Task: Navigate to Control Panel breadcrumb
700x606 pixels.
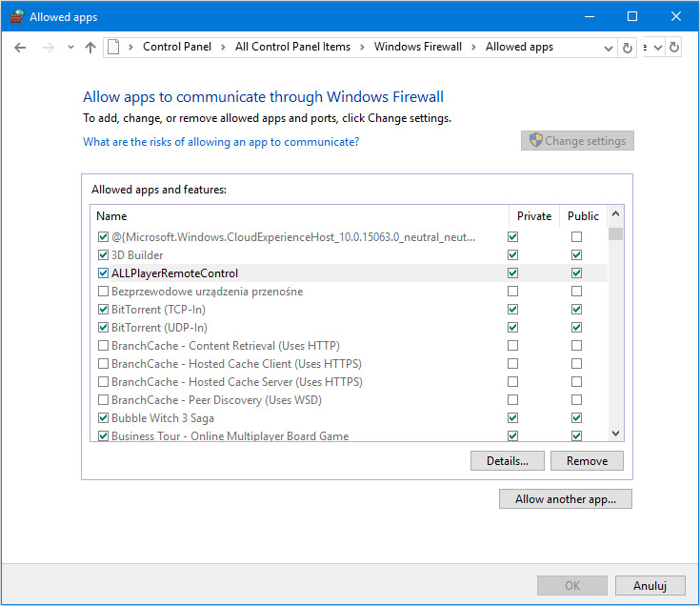Action: pyautogui.click(x=177, y=47)
